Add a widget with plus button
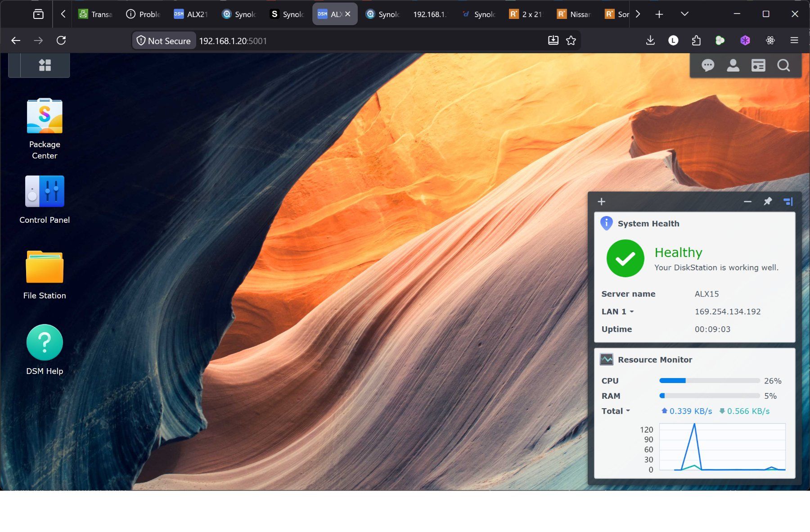 click(602, 201)
